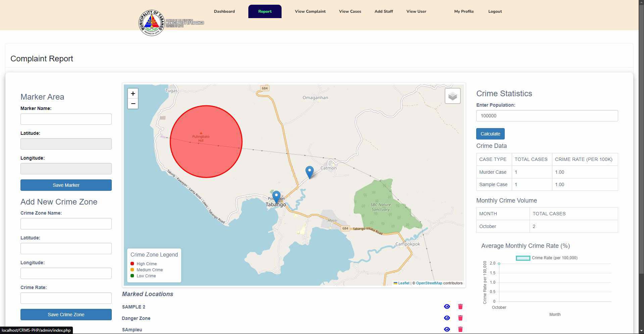Open View Cases page

[x=350, y=11]
